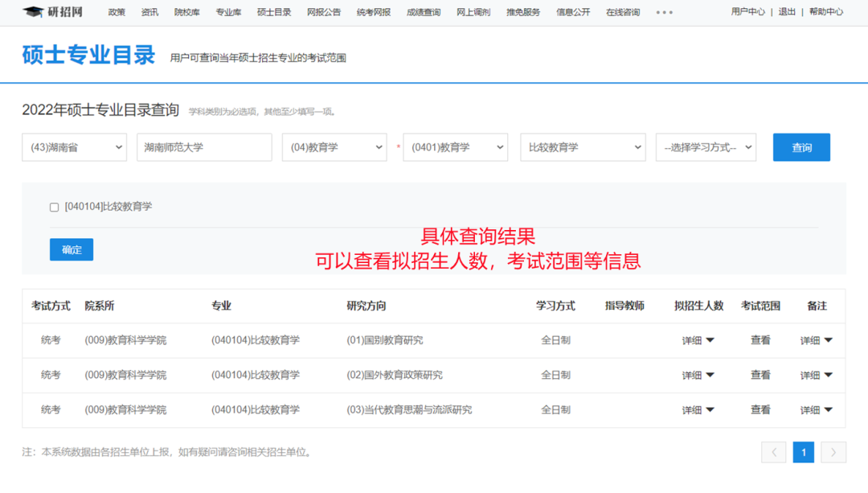Expand 备注 详细 for 国外教育政策研究 row
The width and height of the screenshot is (868, 493).
click(817, 375)
